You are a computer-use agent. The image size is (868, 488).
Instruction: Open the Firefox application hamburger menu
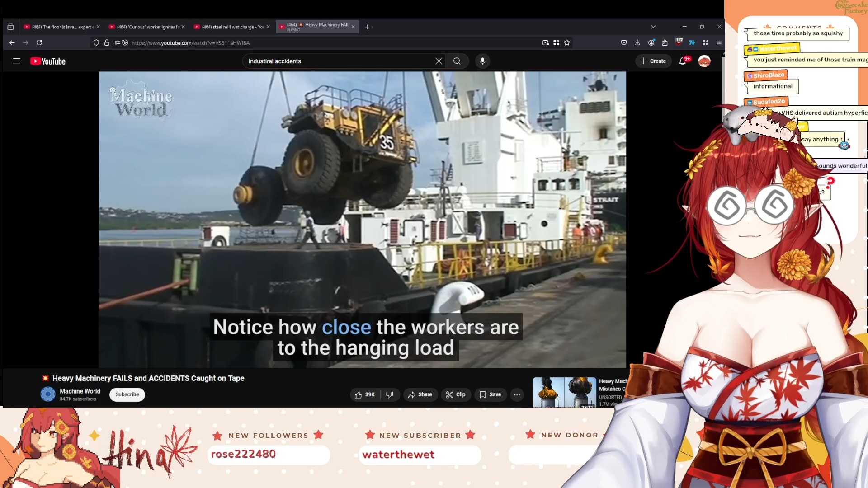[719, 42]
